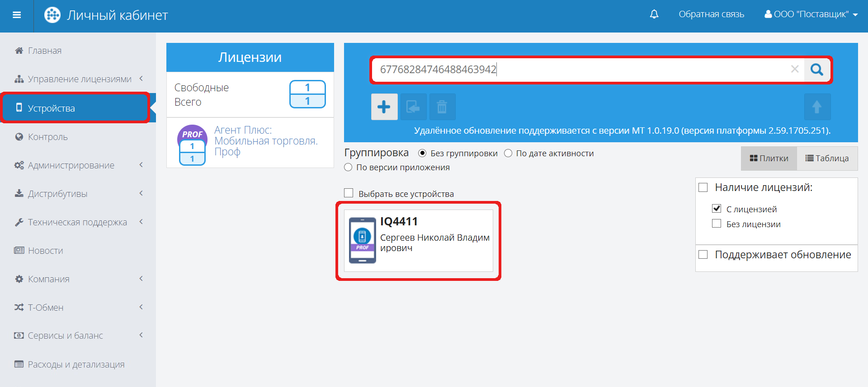
Task: Click the trash delete icon
Action: point(442,107)
